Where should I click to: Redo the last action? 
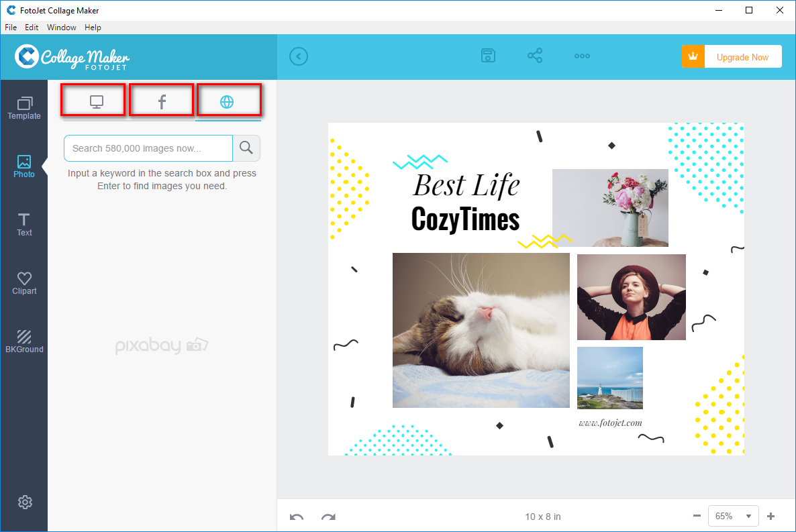[328, 517]
